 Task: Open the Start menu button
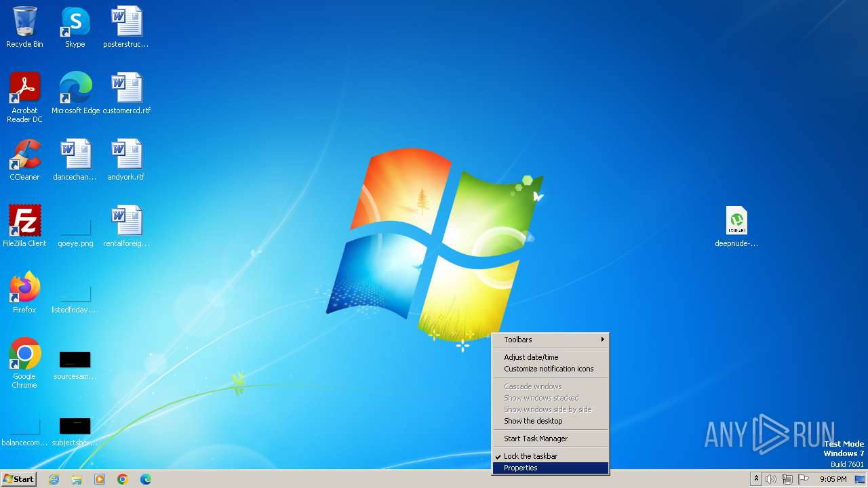click(x=18, y=479)
